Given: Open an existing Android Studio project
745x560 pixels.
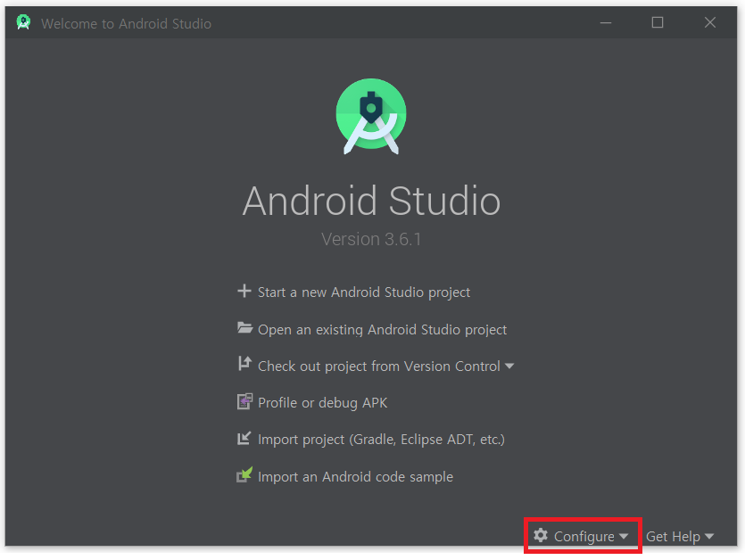Looking at the screenshot, I should [x=383, y=330].
